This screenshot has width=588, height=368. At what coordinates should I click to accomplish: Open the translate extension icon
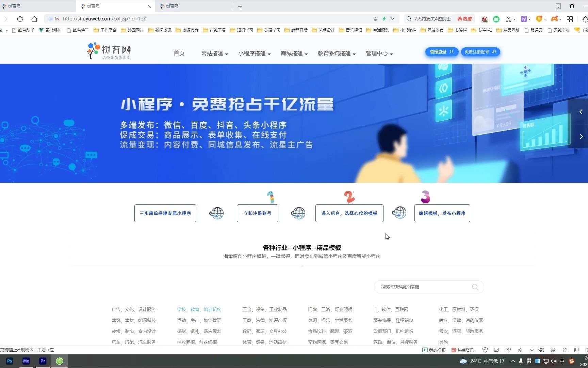pyautogui.click(x=524, y=19)
